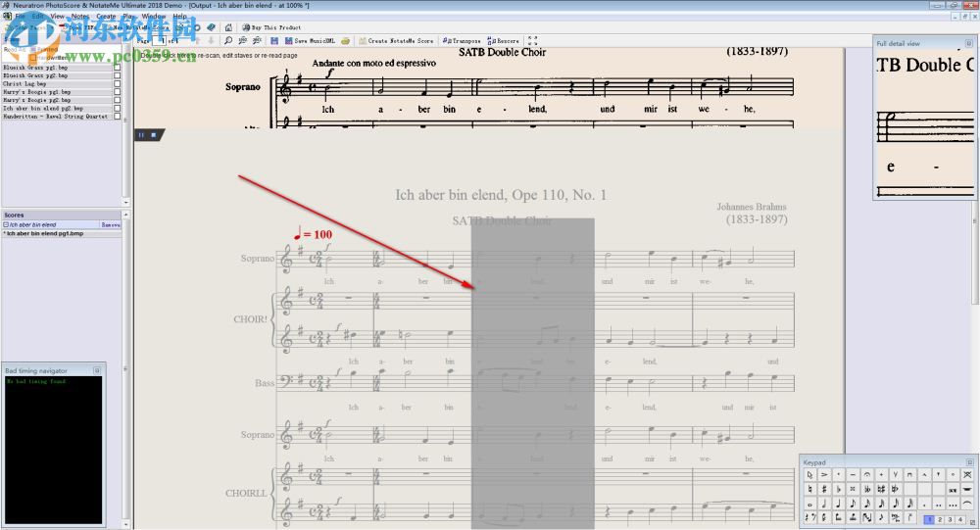Select the whole note on Keypad
This screenshot has height=530, width=980.
[810, 504]
